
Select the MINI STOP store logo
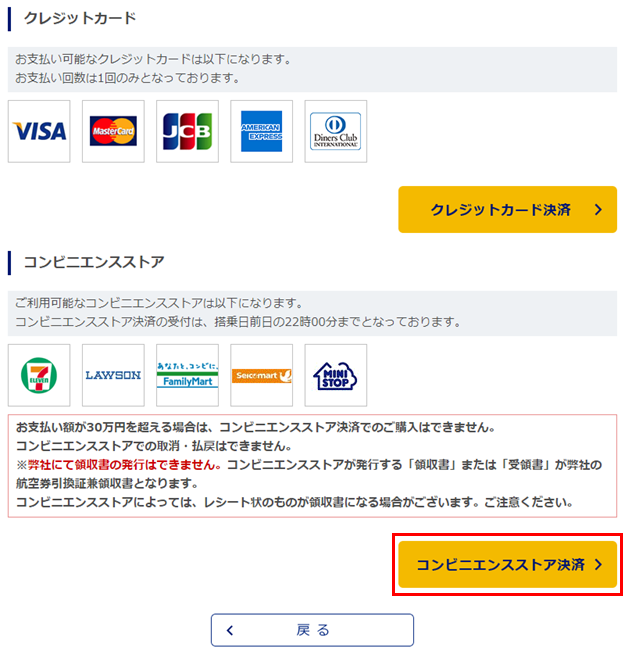336,375
